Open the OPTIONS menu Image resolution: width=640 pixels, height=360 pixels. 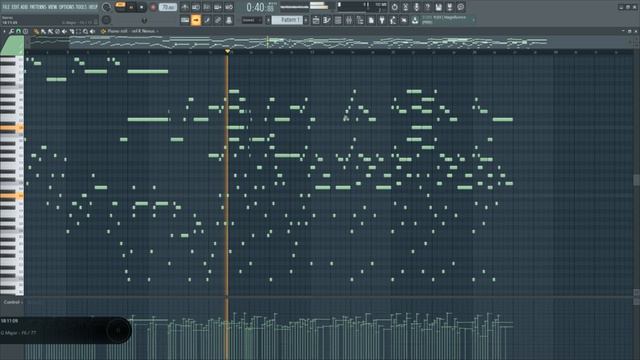[67, 7]
